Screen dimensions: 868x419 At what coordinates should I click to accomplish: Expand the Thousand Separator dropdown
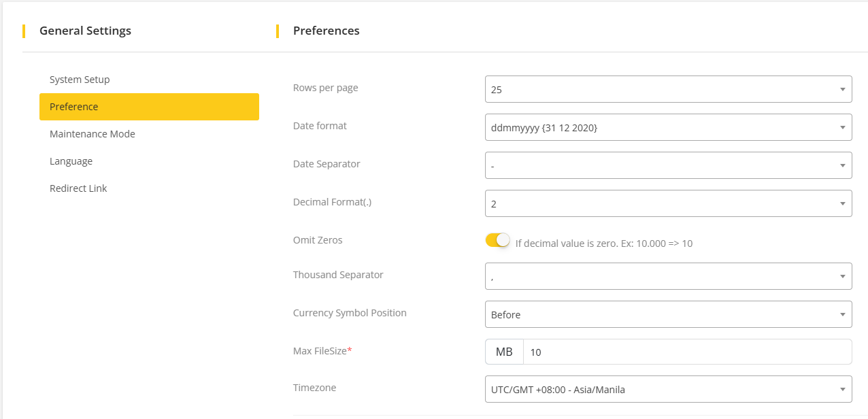pyautogui.click(x=660, y=276)
